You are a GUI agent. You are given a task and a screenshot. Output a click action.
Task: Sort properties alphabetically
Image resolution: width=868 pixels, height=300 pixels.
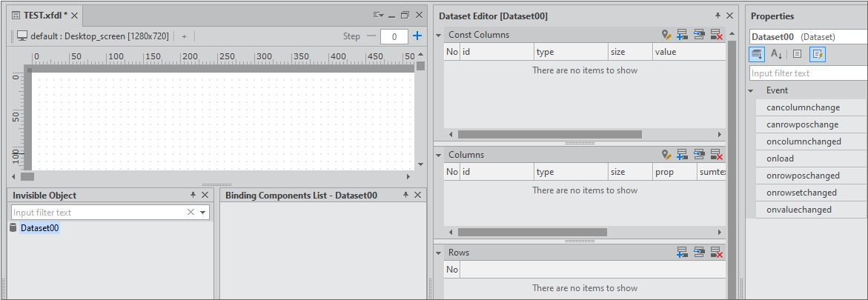pyautogui.click(x=776, y=54)
